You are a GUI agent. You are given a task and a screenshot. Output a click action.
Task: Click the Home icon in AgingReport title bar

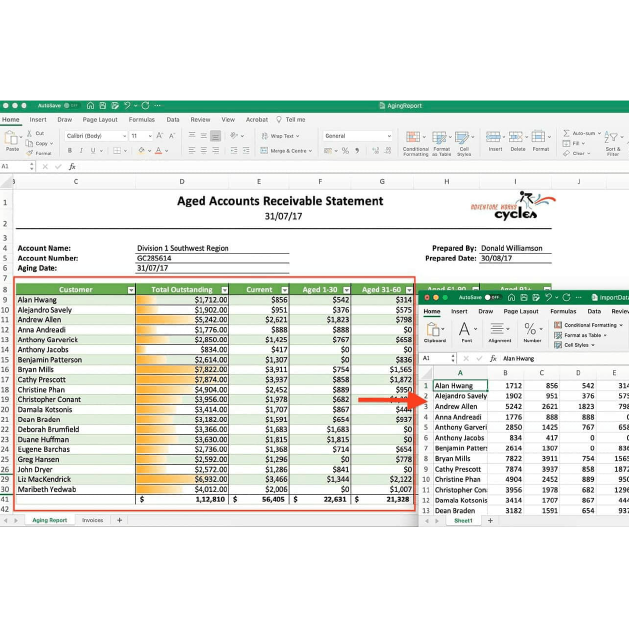[90, 106]
